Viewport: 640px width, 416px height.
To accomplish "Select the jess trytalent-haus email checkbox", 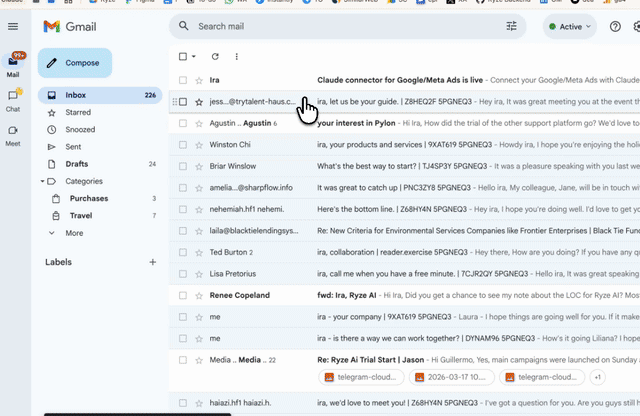I will [183, 102].
